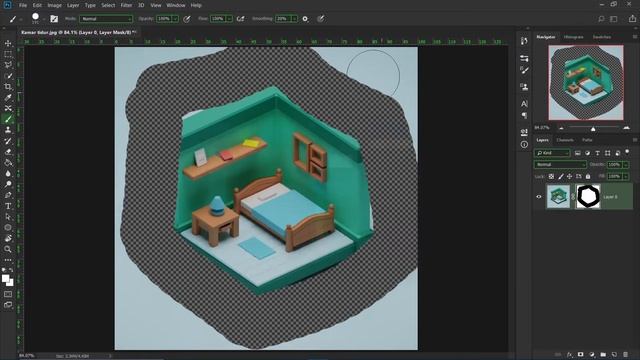
Task: Change screen mode button
Action: click(8, 304)
